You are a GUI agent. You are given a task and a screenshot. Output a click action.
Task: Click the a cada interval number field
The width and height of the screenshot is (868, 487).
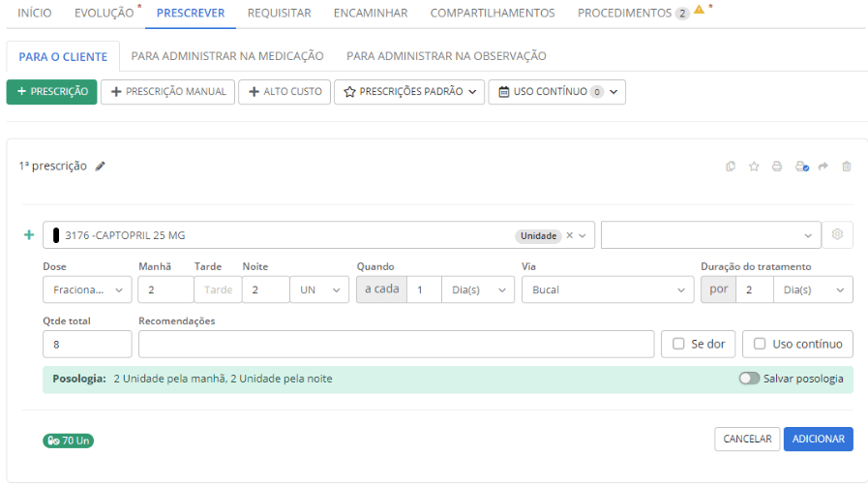click(424, 289)
